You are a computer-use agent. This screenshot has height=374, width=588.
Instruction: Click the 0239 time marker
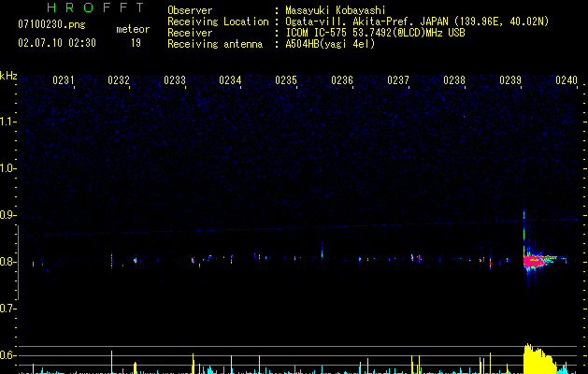[x=510, y=80]
